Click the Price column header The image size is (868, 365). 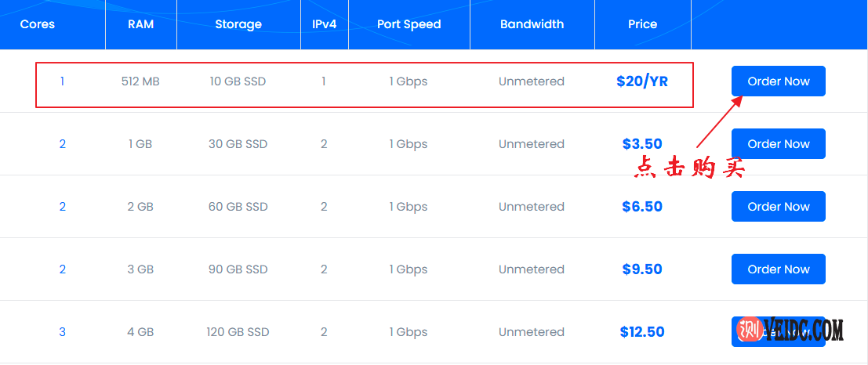click(x=642, y=24)
